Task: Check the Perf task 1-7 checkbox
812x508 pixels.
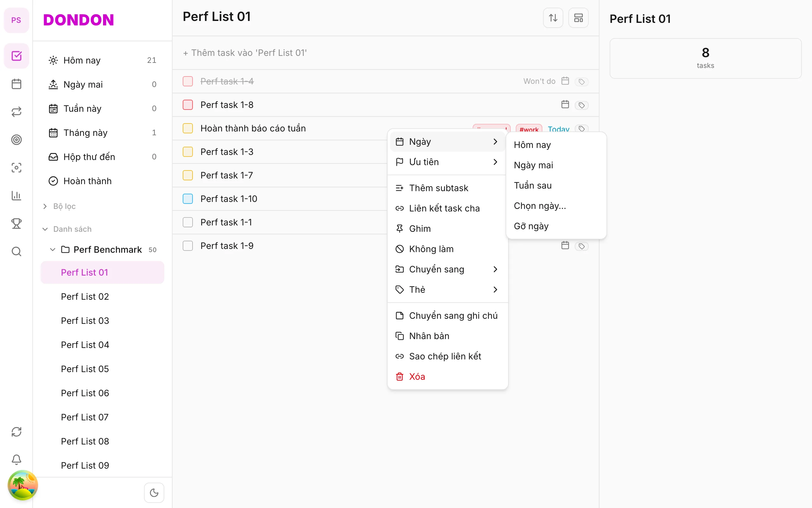Action: point(187,175)
